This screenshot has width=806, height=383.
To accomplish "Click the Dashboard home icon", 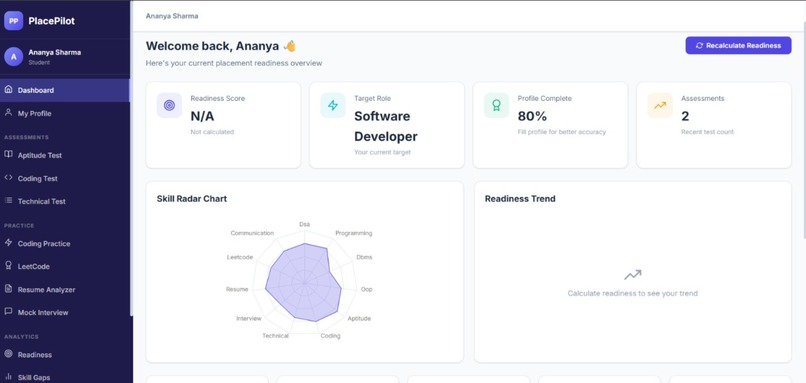I will click(x=8, y=89).
